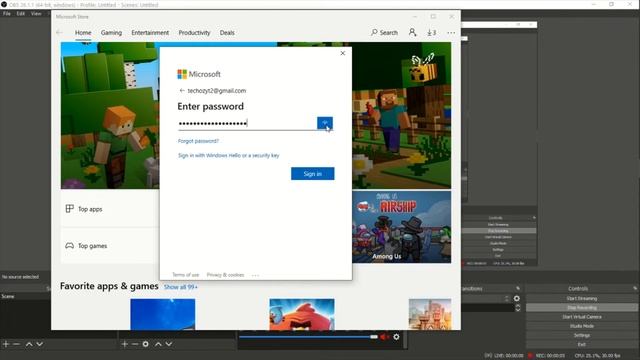Viewport: 640px width, 360px height.
Task: Open Terms of use link
Action: (185, 275)
